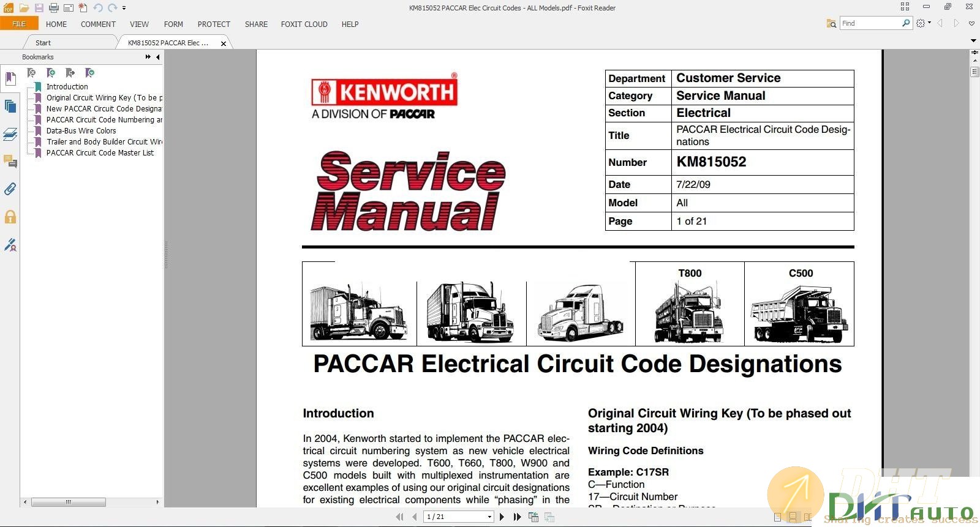Open the advanced search folder icon
Image resolution: width=980 pixels, height=527 pixels.
click(831, 23)
